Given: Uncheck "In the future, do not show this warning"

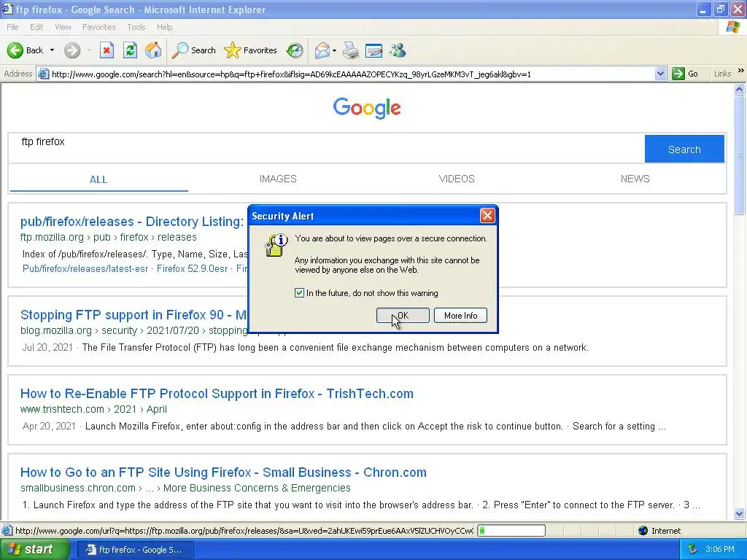Looking at the screenshot, I should point(299,293).
